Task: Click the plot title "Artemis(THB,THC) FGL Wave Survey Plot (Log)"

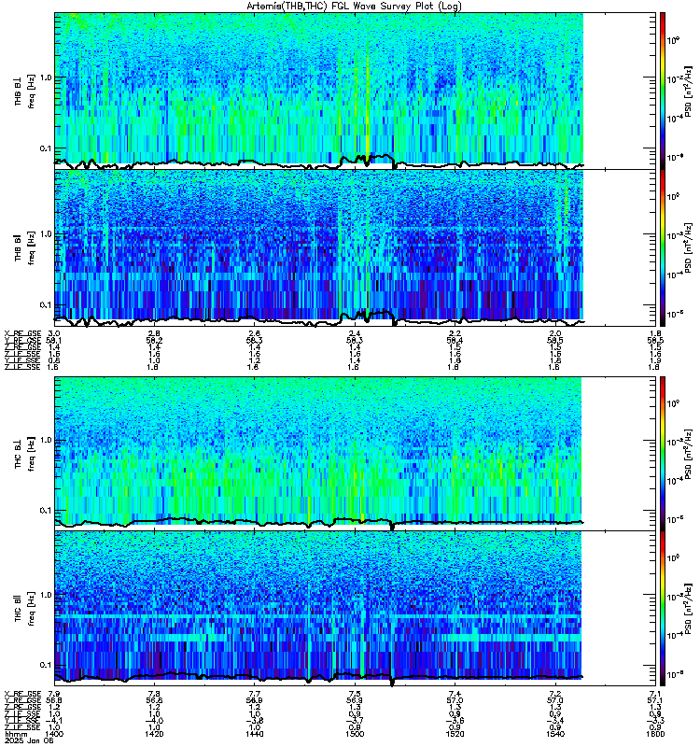Action: coord(354,7)
